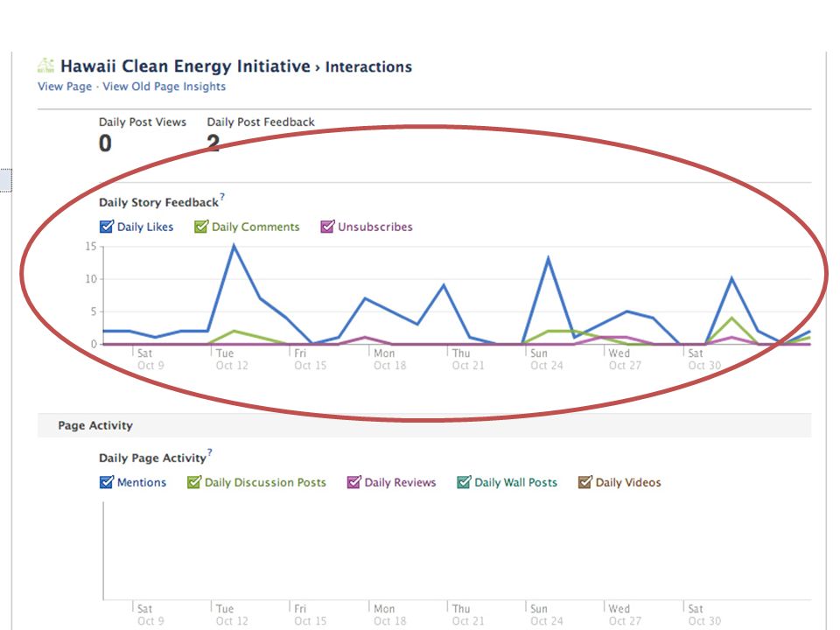Click the Hawaii Clean Energy Initiative title

click(x=185, y=66)
